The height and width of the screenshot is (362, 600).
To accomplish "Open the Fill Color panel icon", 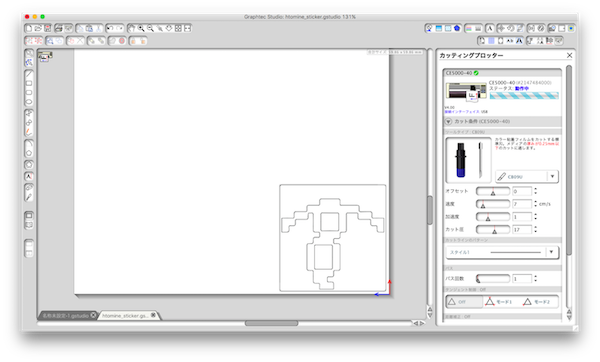I will (429, 28).
